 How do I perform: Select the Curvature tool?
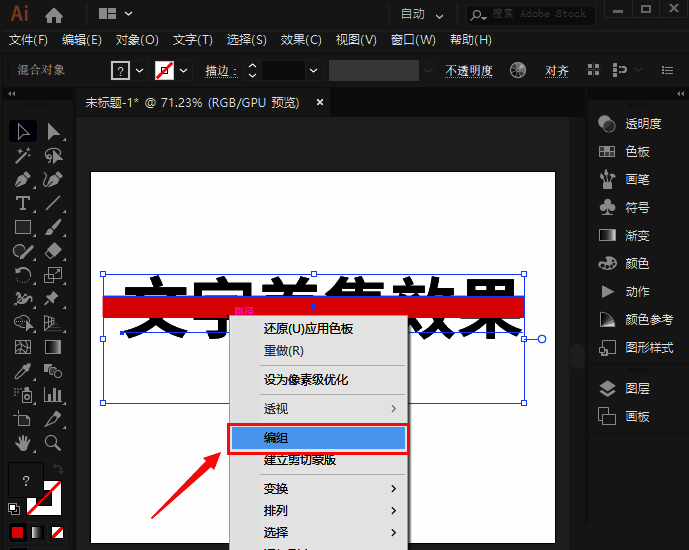(x=53, y=180)
